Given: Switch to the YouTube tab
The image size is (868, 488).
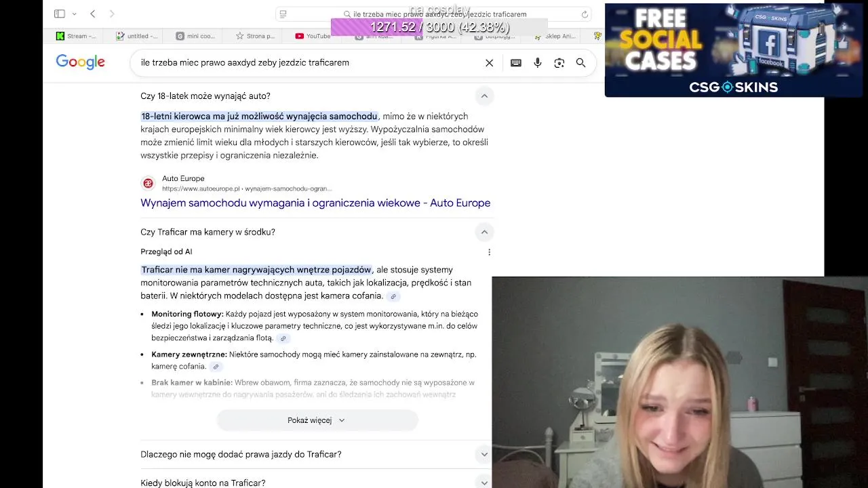Looking at the screenshot, I should [313, 36].
